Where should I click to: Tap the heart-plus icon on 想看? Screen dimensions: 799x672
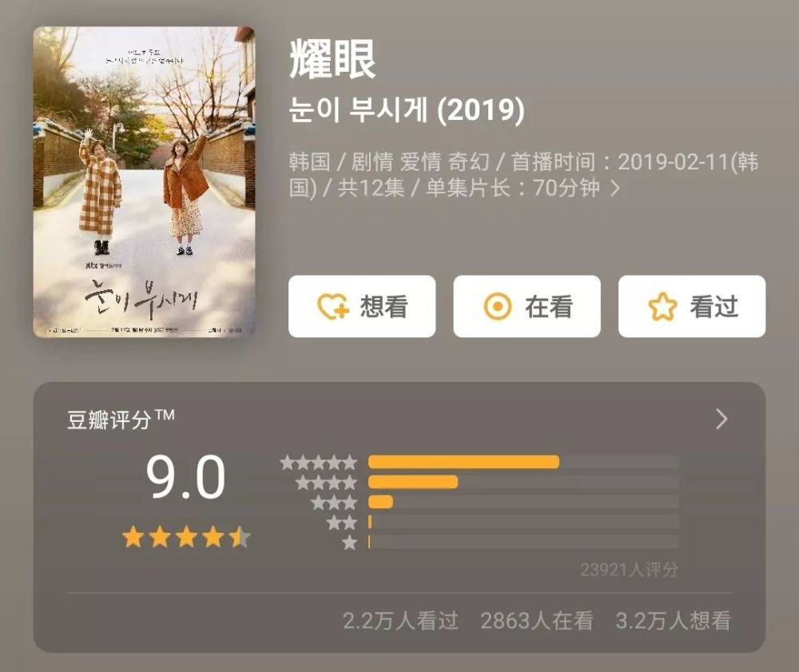point(332,307)
